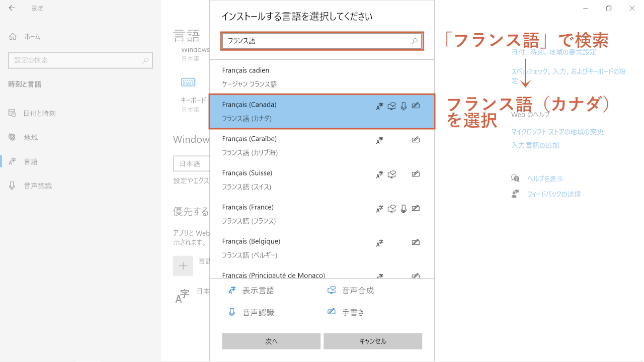The image size is (644, 362).
Task: Open ホーム in settings sidebar
Action: tap(80, 37)
